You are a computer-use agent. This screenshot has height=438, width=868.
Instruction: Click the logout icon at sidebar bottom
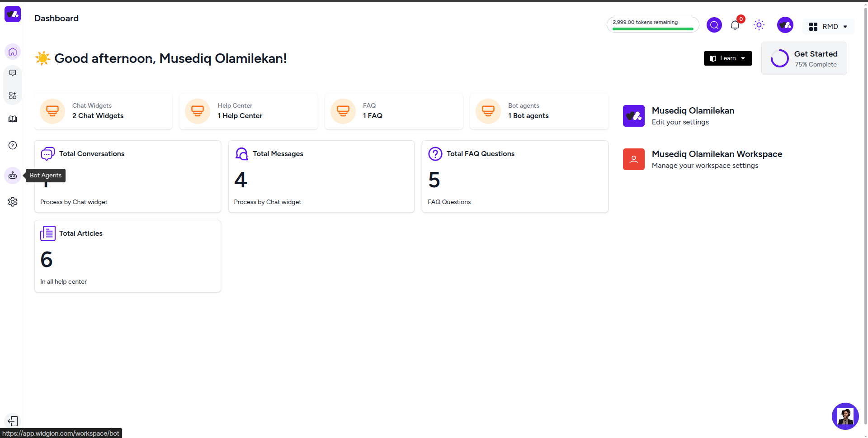[13, 421]
